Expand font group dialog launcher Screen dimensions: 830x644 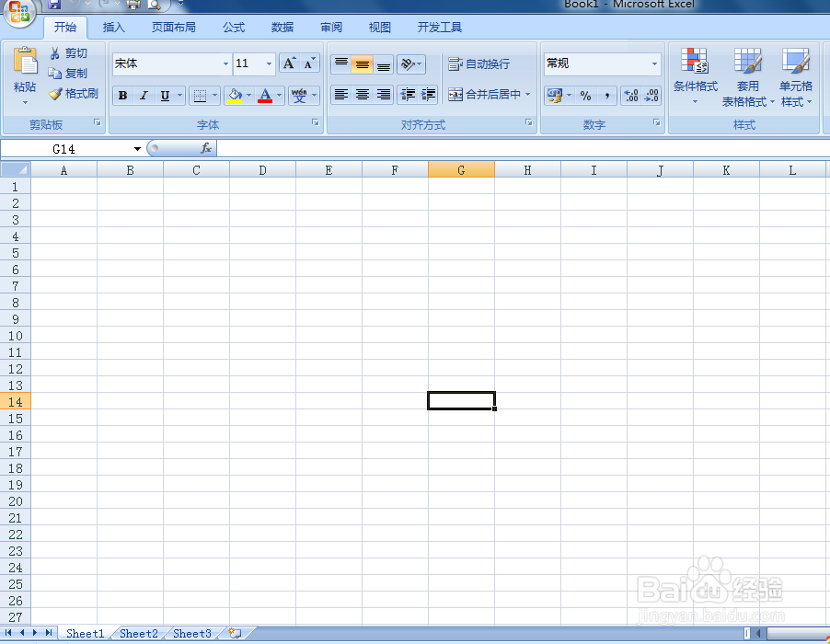pyautogui.click(x=316, y=122)
